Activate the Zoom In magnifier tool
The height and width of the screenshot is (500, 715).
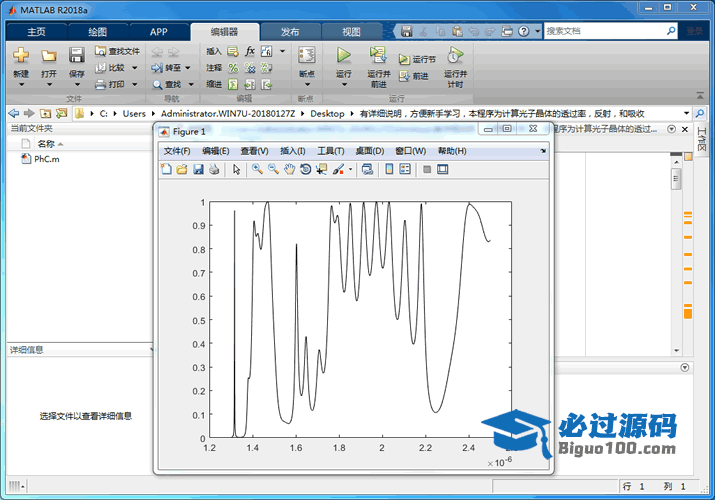tap(257, 170)
